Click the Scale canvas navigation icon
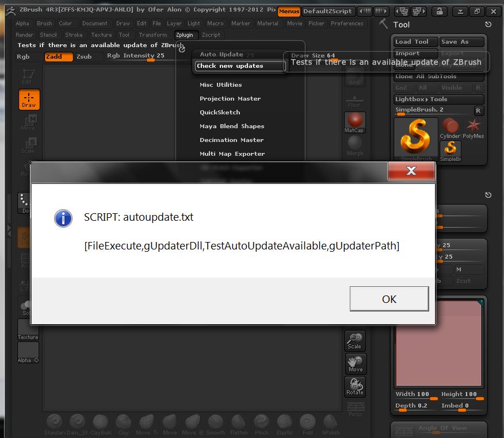504x438 pixels. [x=354, y=340]
